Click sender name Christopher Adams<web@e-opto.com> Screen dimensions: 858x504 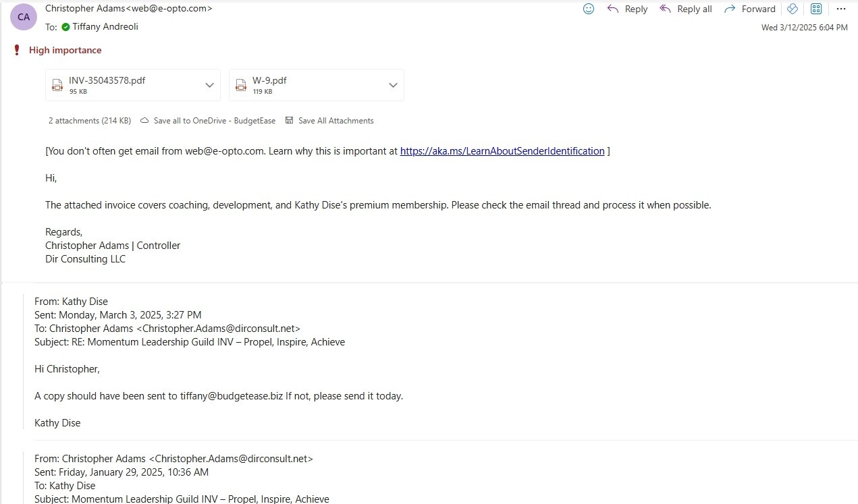pyautogui.click(x=128, y=9)
